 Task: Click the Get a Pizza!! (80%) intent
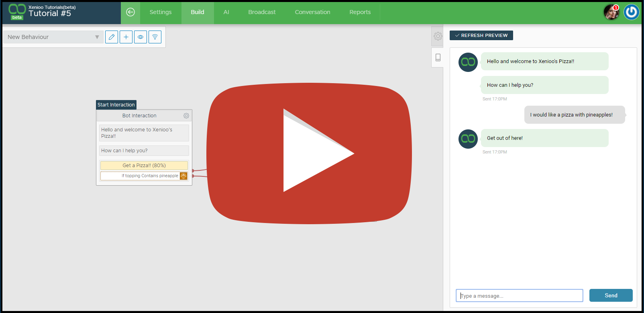point(144,166)
